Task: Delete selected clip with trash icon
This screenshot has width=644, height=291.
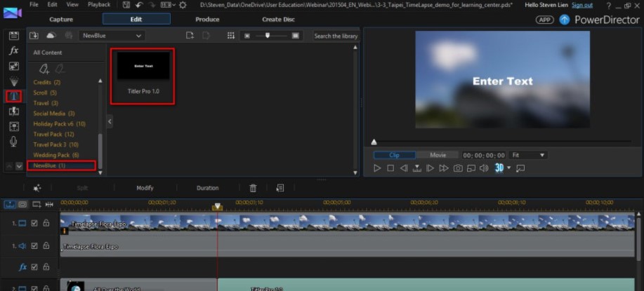Action: (253, 188)
